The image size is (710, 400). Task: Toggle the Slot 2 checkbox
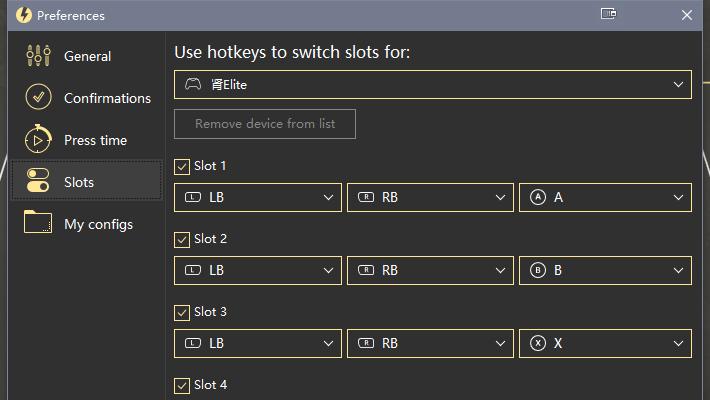tap(182, 239)
